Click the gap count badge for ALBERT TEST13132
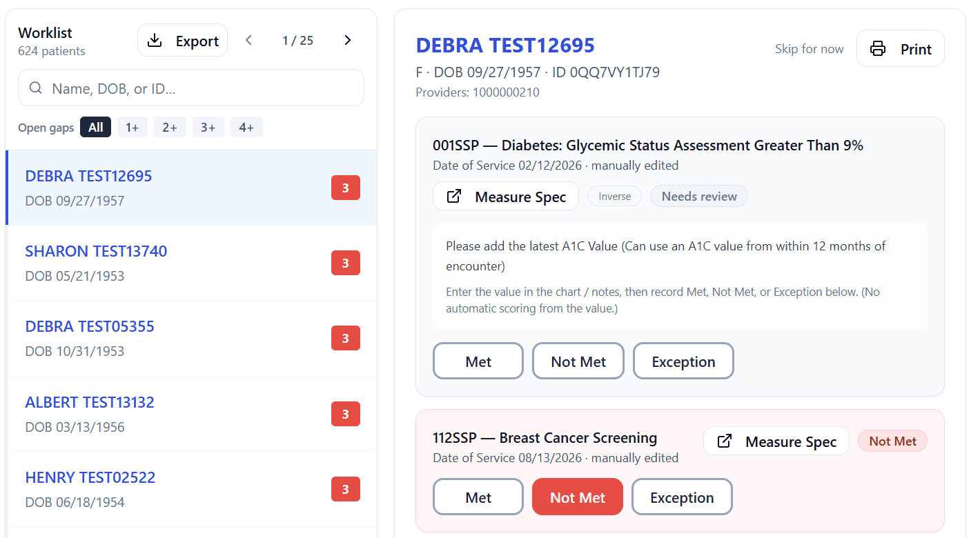The width and height of the screenshot is (980, 538). click(x=346, y=414)
